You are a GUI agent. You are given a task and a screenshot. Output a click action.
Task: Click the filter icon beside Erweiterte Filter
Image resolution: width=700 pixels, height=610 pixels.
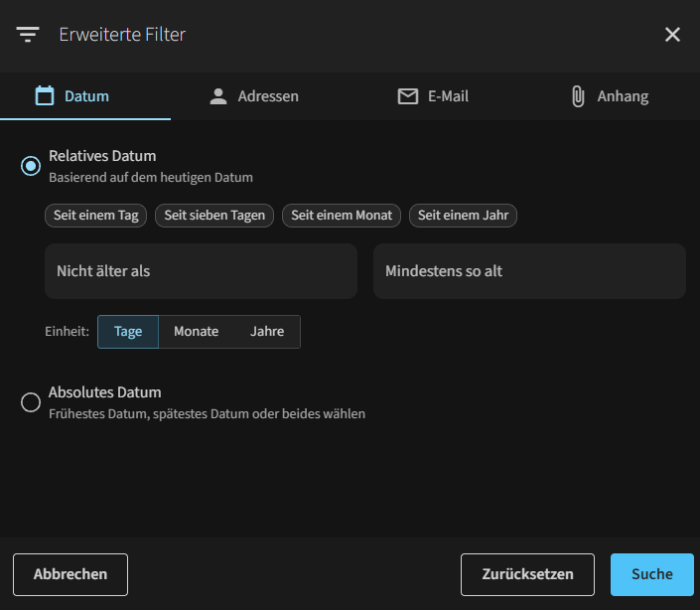[x=28, y=35]
